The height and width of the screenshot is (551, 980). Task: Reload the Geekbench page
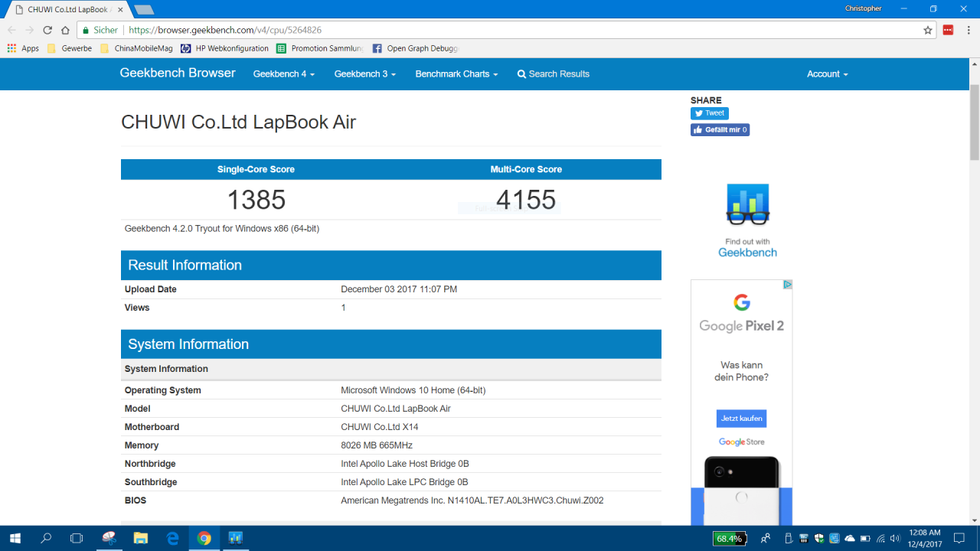click(x=47, y=30)
